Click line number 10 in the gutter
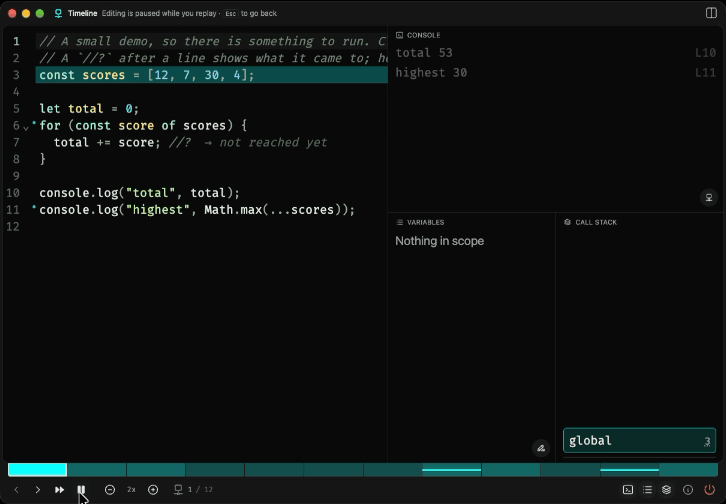The width and height of the screenshot is (726, 504). pyautogui.click(x=13, y=193)
